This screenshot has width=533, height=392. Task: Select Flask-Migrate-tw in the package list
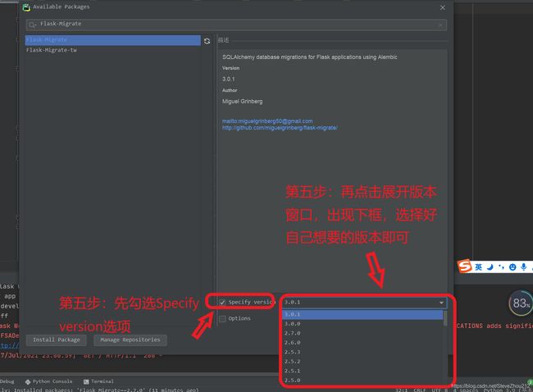(x=113, y=50)
